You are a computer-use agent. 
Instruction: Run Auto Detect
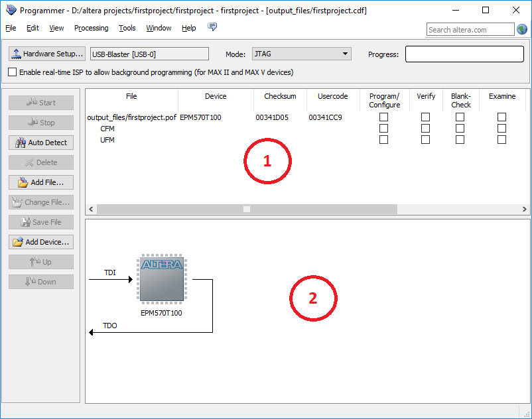(x=41, y=143)
